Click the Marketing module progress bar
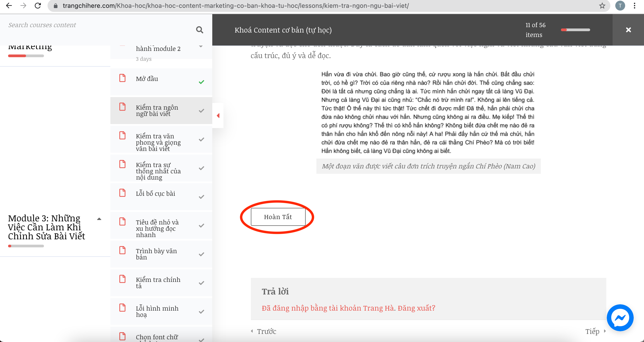This screenshot has width=644, height=342. 26,56
